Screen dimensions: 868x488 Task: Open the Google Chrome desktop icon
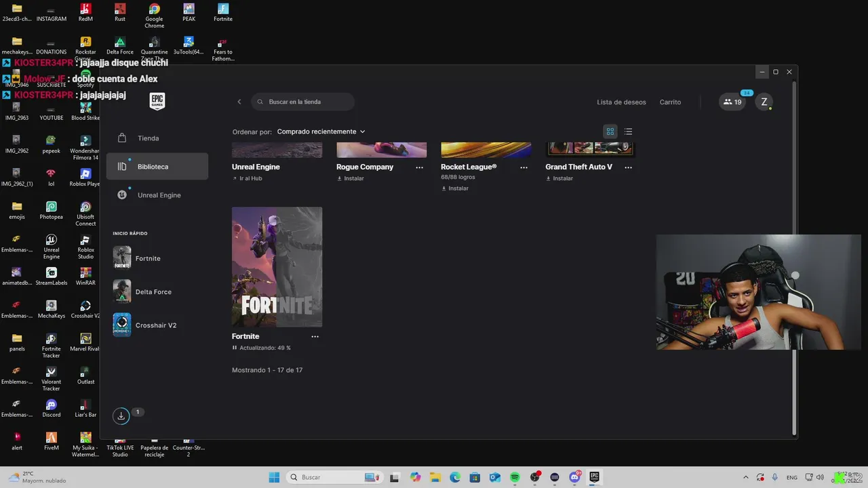click(155, 15)
